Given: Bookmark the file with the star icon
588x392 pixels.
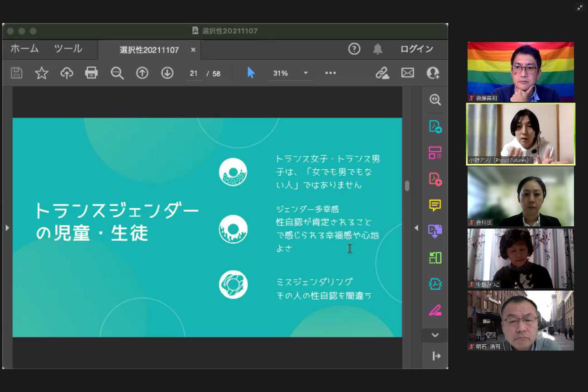Looking at the screenshot, I should (42, 73).
